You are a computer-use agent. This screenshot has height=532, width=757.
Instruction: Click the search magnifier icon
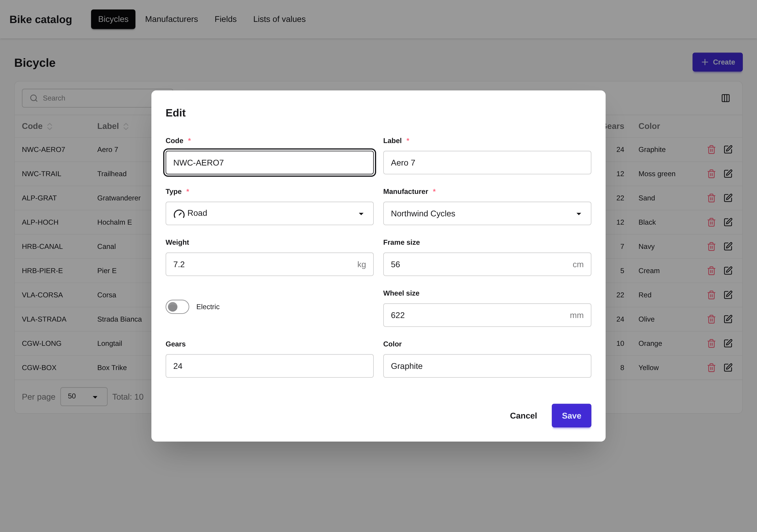pos(34,98)
